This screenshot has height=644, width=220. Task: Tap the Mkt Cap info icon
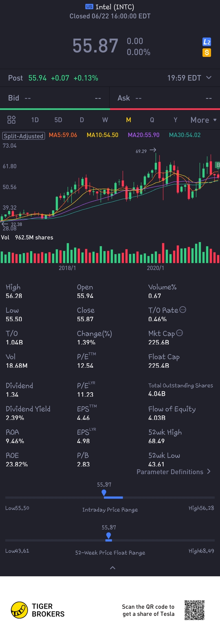point(179,333)
